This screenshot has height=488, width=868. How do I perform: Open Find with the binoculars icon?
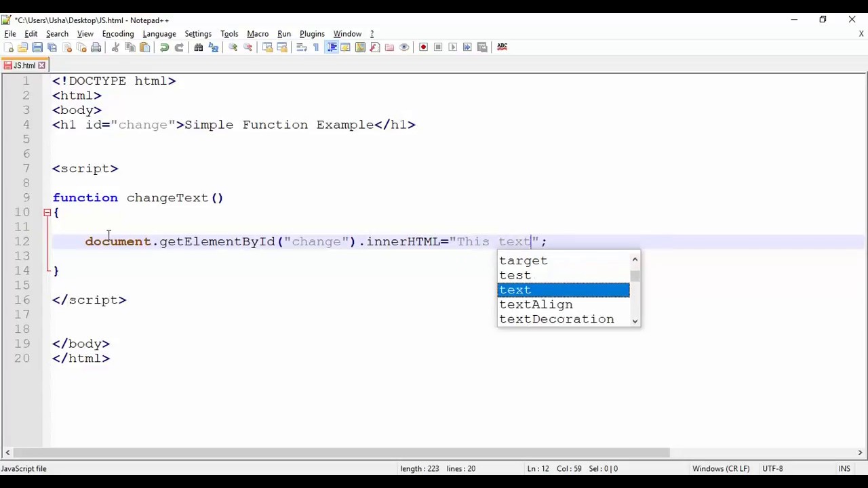click(x=199, y=47)
